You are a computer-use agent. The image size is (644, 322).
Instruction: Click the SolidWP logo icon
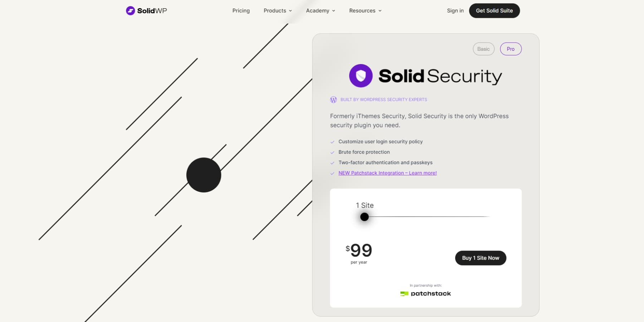click(x=130, y=11)
